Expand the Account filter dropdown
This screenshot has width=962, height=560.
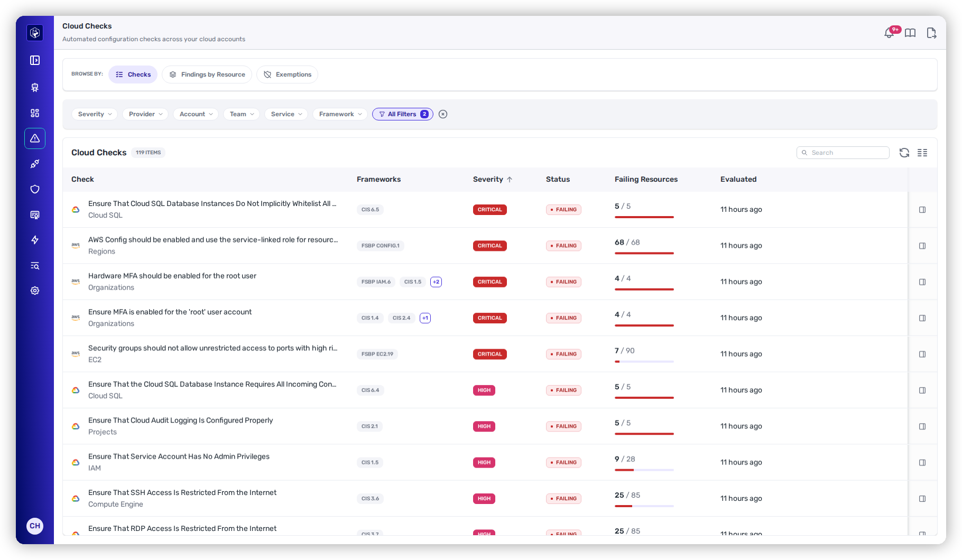196,114
